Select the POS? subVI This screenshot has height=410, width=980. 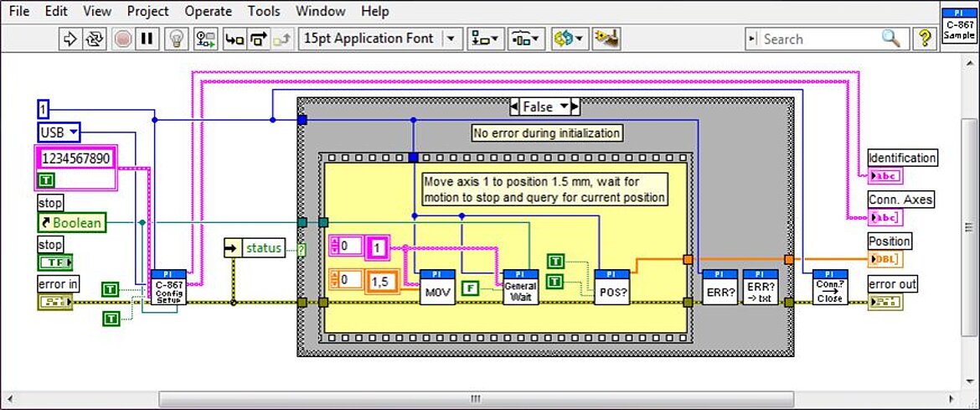tap(612, 288)
